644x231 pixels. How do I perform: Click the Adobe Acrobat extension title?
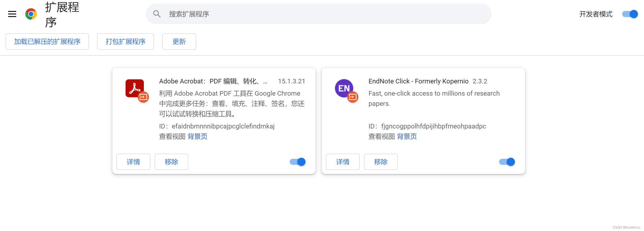coord(213,81)
